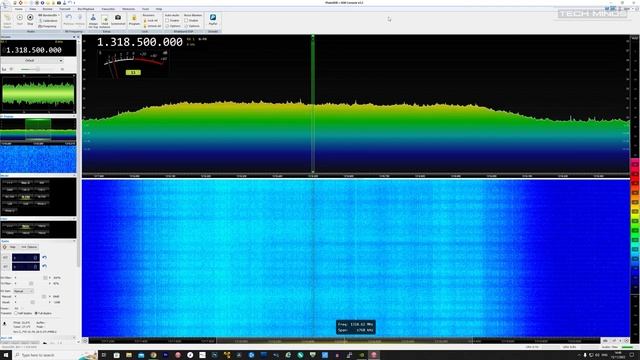This screenshot has height=360, width=640.
Task: Open the Windows Start menu
Action: (x=6, y=355)
